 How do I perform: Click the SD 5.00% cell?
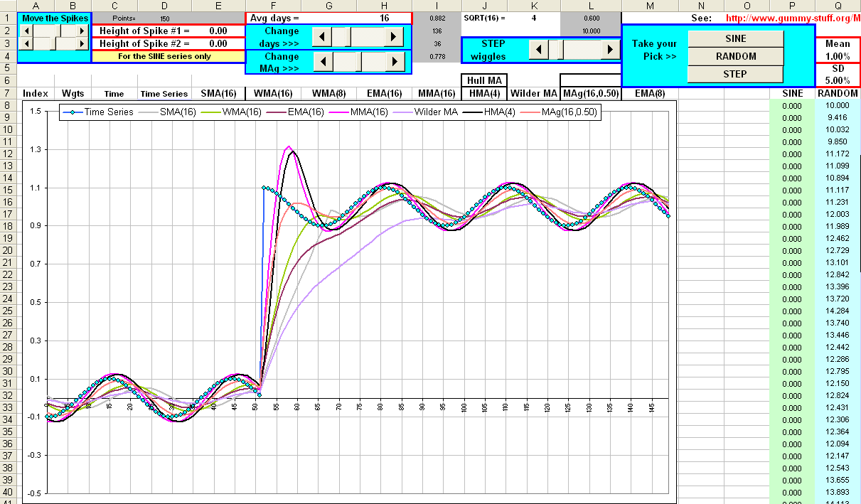(838, 80)
